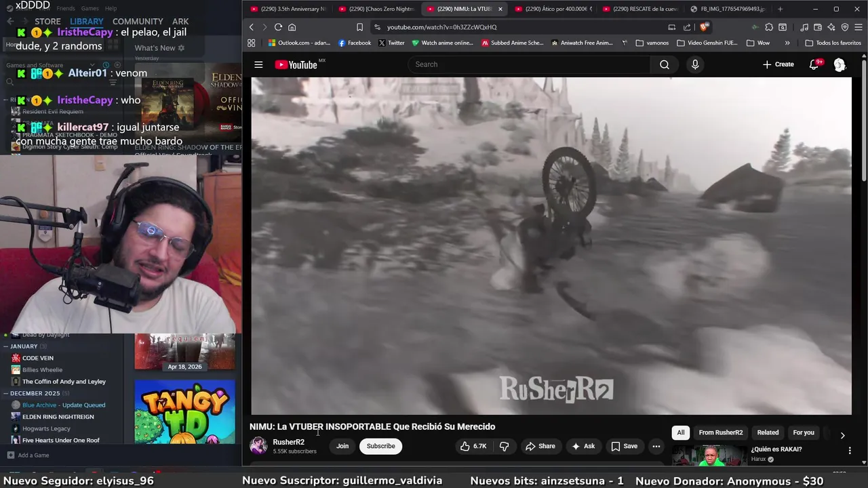868x488 pixels.
Task: Open the browser main hamburger menu
Action: pos(858,27)
